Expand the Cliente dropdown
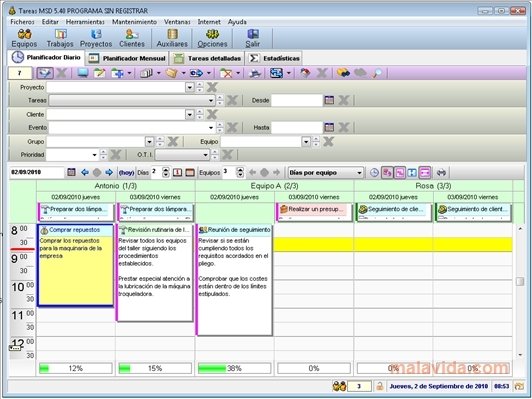Viewport: 532px width, 399px height. point(190,114)
